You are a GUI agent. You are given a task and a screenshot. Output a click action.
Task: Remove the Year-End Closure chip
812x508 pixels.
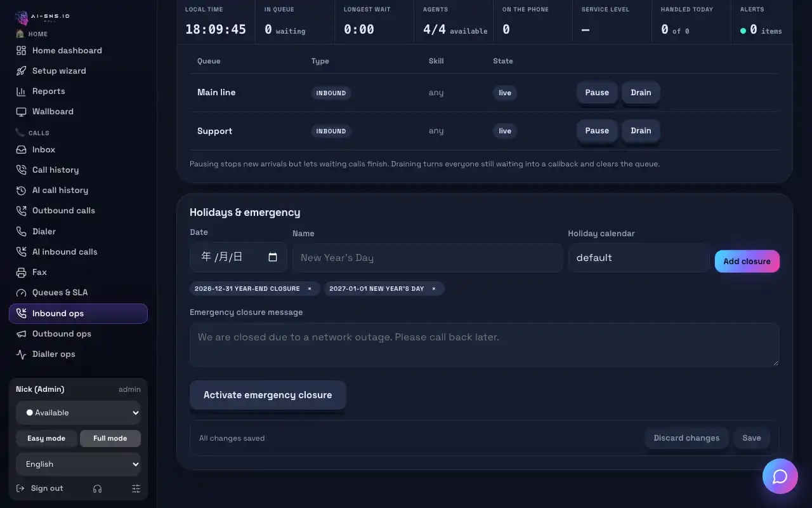click(x=310, y=289)
